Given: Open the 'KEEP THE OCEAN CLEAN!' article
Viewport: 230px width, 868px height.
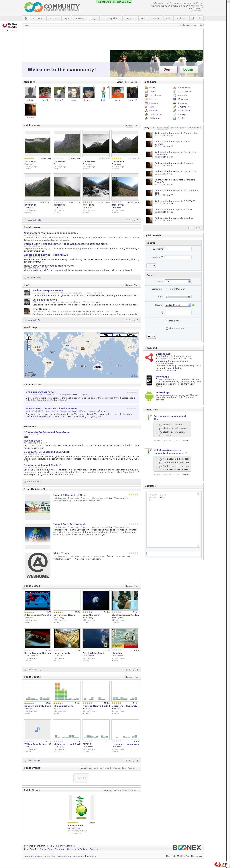Looking at the screenshot, I should [x=41, y=392].
